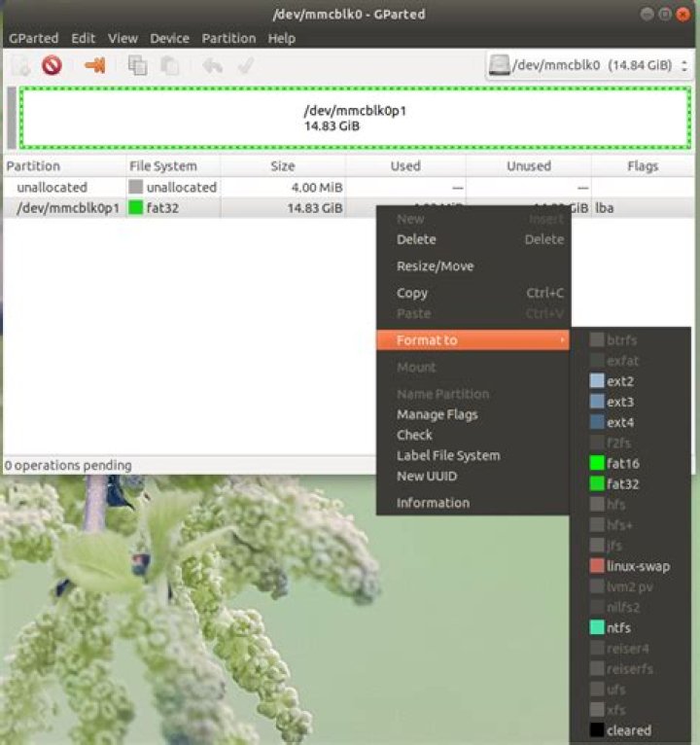
Task: Click the gray unallocated file system swatch
Action: click(x=136, y=187)
